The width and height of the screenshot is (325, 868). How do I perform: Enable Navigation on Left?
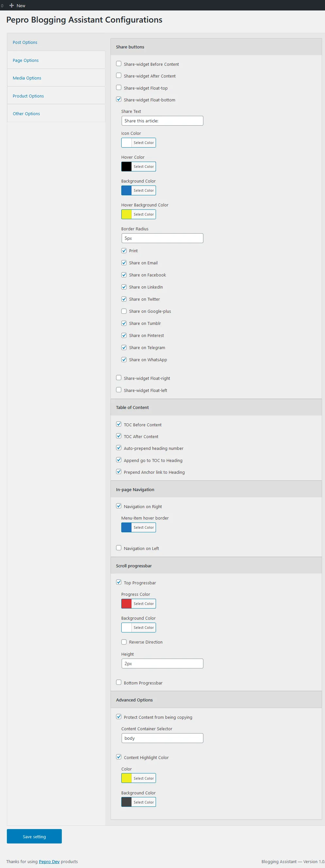point(119,548)
